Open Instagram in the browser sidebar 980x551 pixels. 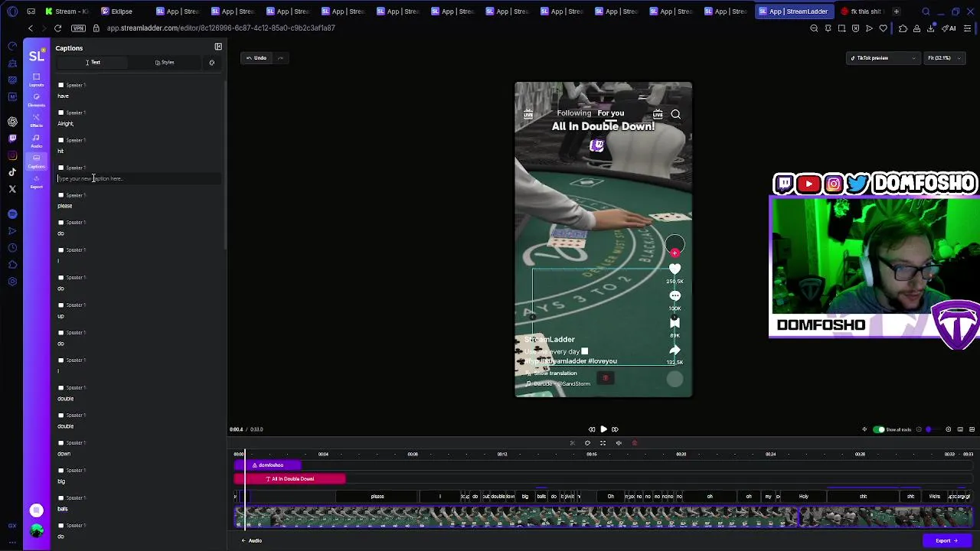coord(12,155)
